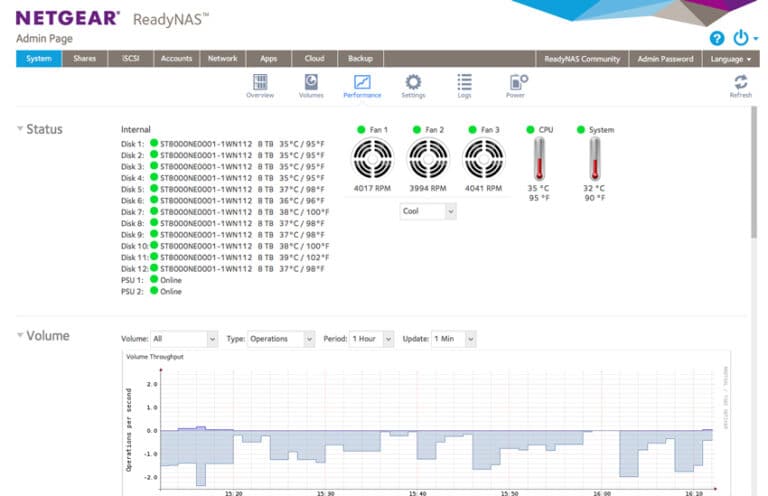Switch to the Shares tab
This screenshot has width=768, height=496.
85,59
